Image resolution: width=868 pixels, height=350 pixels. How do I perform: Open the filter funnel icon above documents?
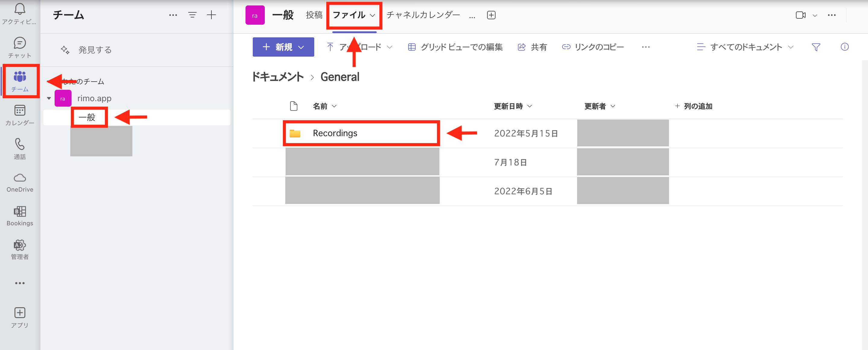816,47
